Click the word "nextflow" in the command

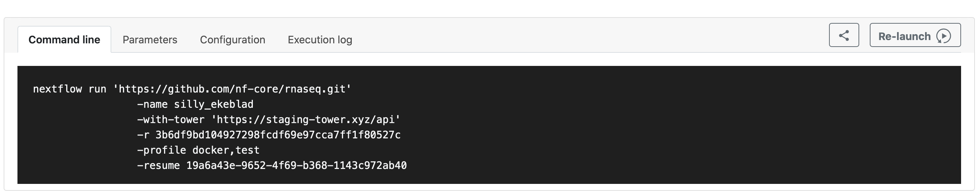point(57,89)
